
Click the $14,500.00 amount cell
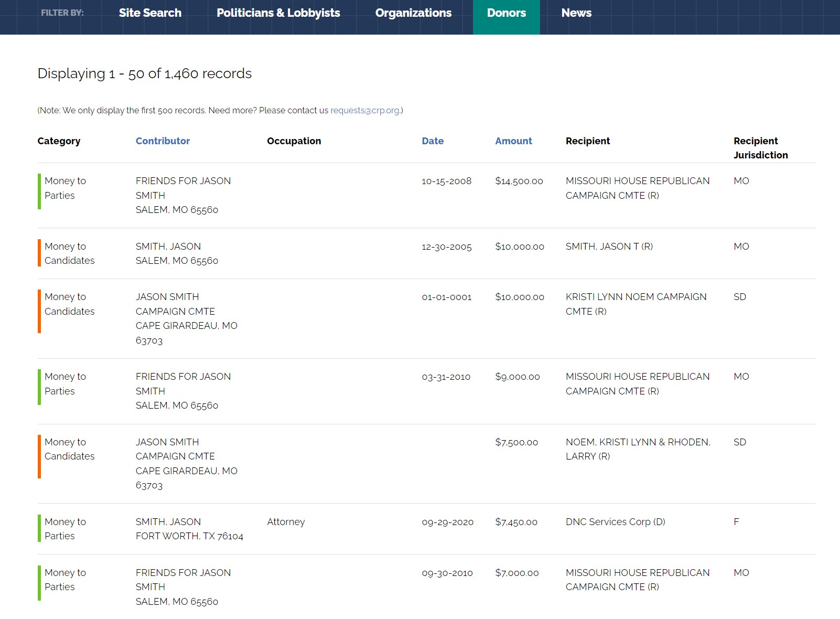519,181
